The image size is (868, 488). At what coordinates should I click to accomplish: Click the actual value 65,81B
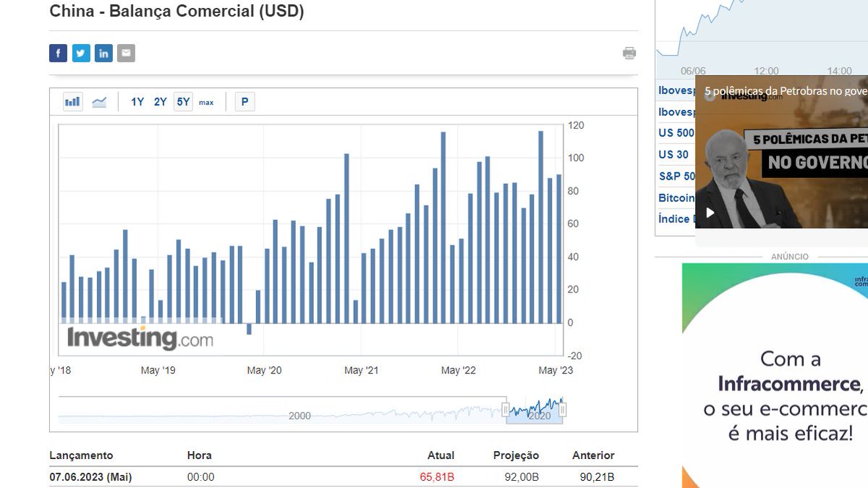point(437,477)
